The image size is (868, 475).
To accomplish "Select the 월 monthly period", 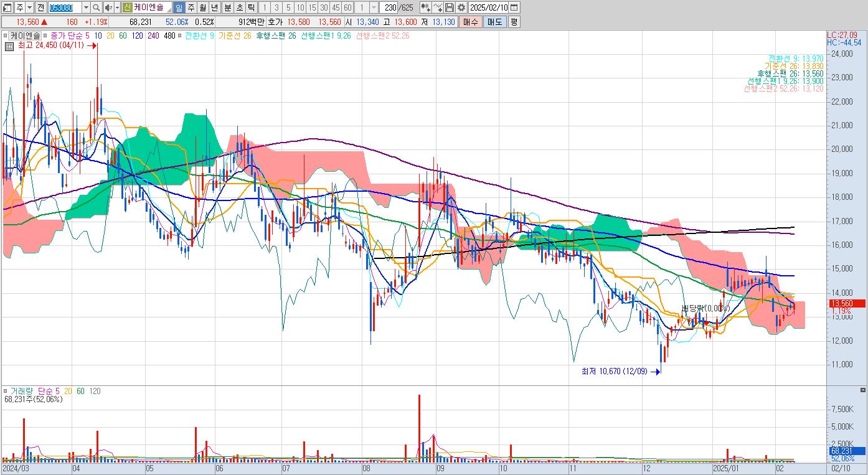I will (x=203, y=7).
